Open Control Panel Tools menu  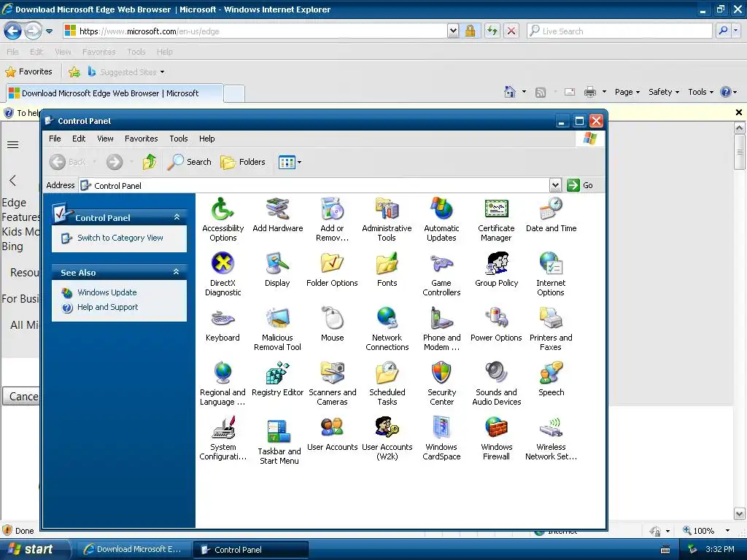pos(179,139)
